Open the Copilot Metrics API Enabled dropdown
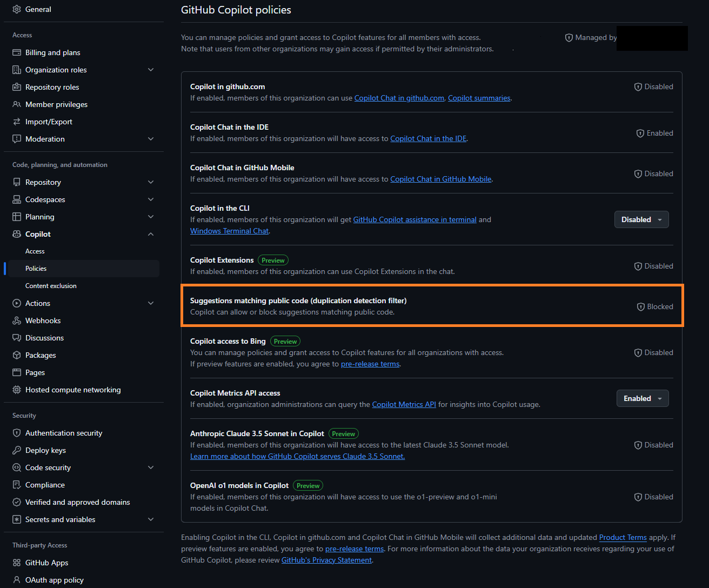709x588 pixels. (643, 398)
